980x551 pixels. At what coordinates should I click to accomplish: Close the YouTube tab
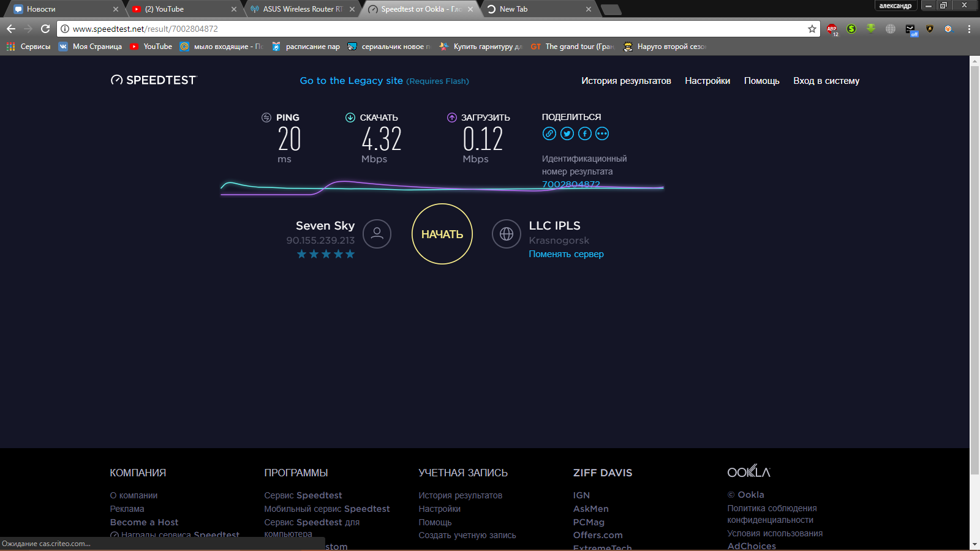point(233,9)
